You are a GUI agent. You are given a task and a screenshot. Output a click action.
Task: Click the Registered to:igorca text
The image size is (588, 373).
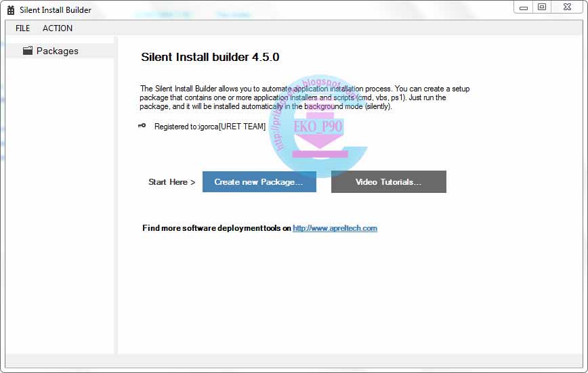pos(210,127)
